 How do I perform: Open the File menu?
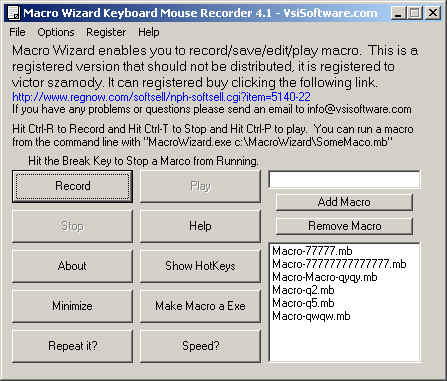tap(17, 32)
